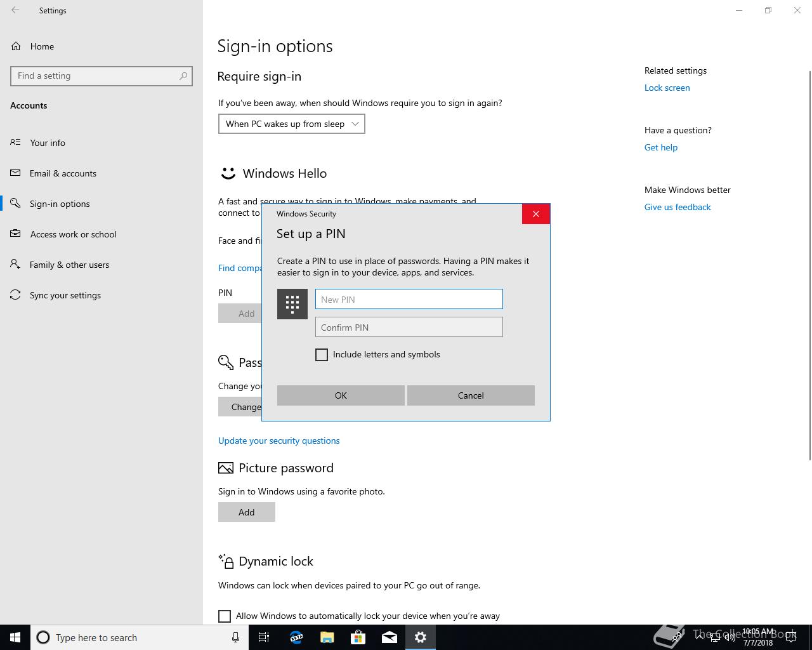Click the Windows Hello smiley icon
This screenshot has width=812, height=650.
click(x=227, y=173)
